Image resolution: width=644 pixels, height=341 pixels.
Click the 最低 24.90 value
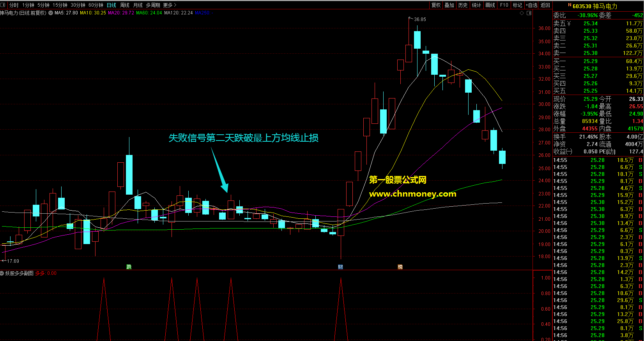pos(636,114)
